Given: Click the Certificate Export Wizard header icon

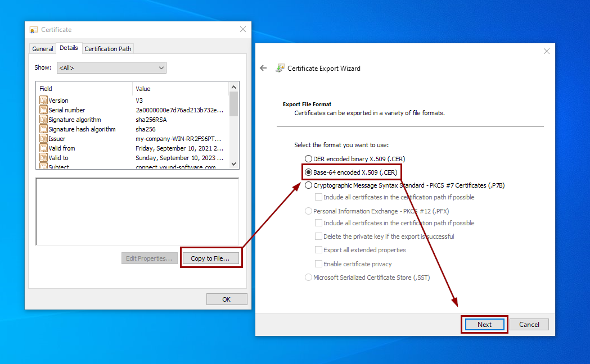Looking at the screenshot, I should (279, 67).
